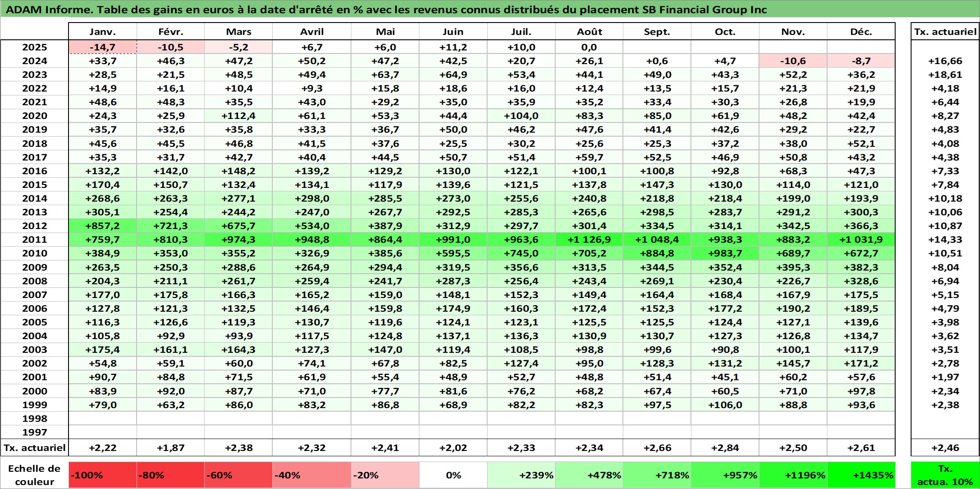This screenshot has width=980, height=489.
Task: Click the +718% green scale cell
Action: point(657,475)
